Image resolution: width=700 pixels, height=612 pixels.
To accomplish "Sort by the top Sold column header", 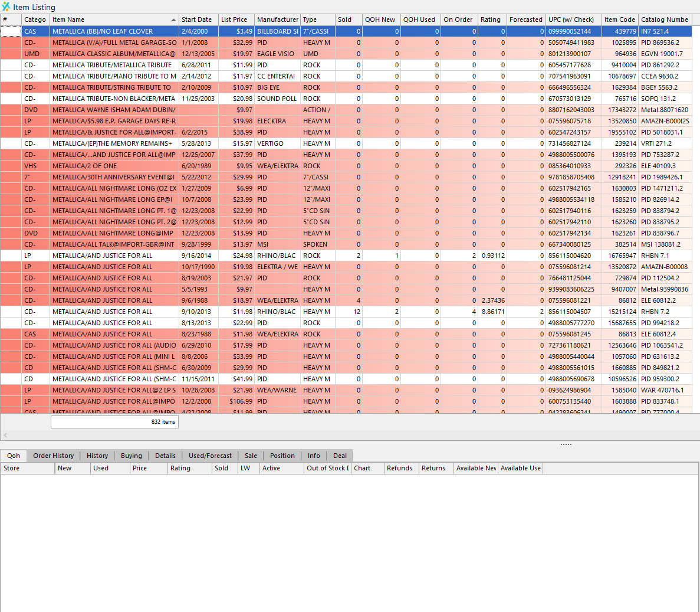I will [348, 19].
